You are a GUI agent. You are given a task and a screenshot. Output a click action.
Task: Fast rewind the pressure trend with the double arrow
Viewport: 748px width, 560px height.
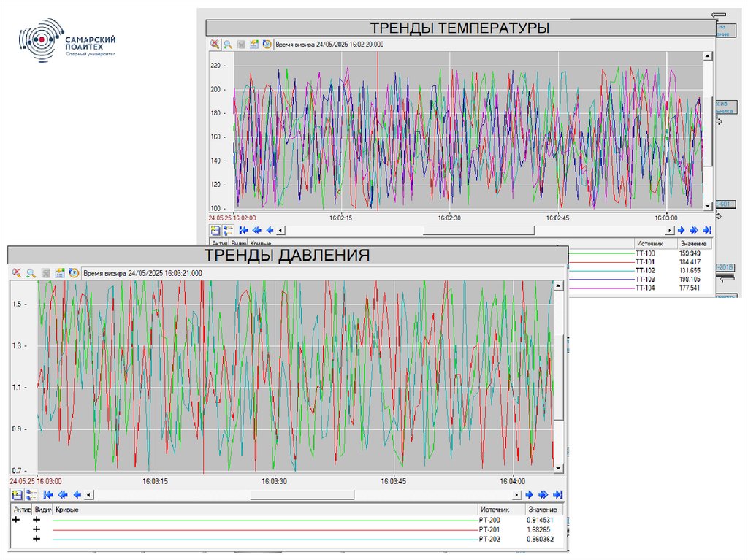click(63, 494)
